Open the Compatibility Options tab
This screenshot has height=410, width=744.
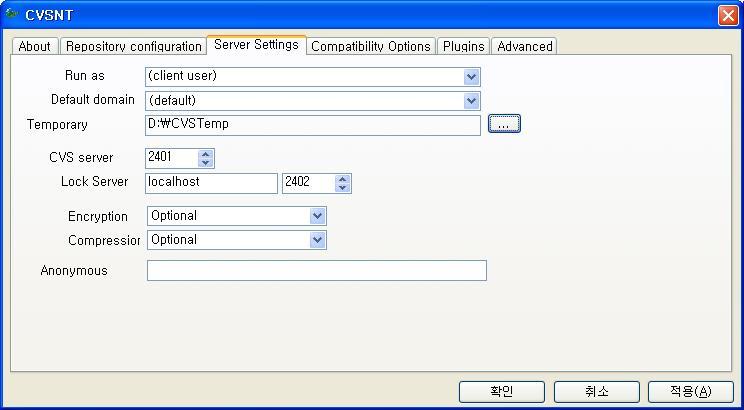371,46
